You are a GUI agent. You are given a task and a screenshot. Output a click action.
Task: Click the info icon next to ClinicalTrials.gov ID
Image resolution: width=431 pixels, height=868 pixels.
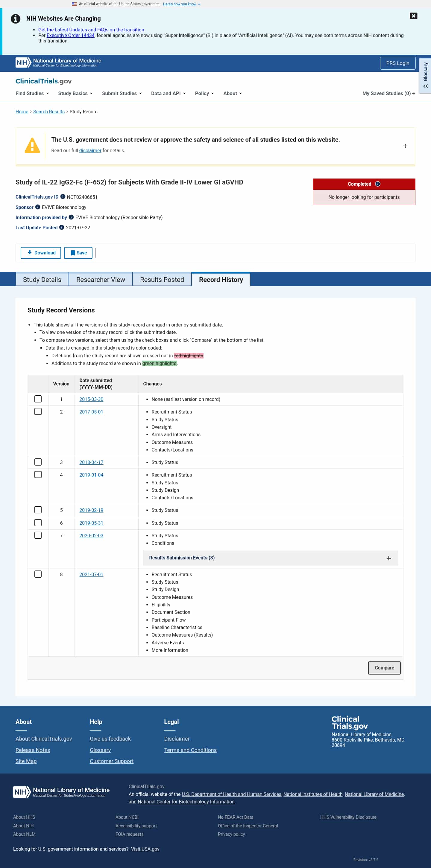coord(63,196)
